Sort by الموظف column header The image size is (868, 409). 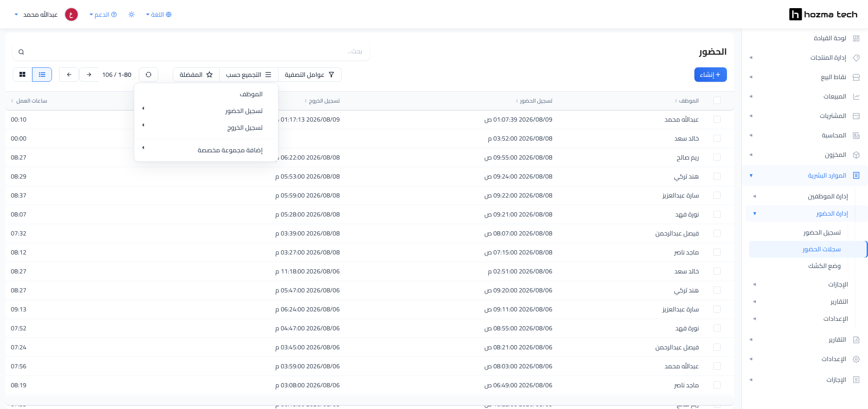tap(687, 101)
